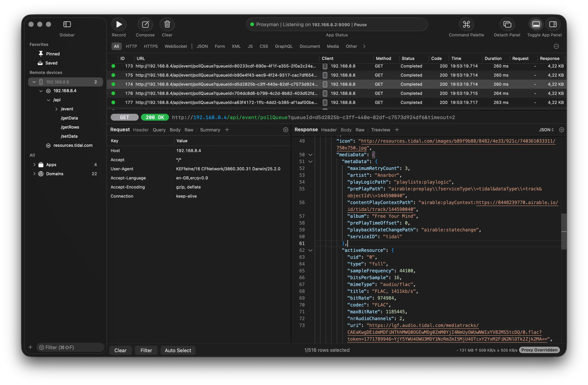
Task: Open the Saved items
Action: point(51,63)
